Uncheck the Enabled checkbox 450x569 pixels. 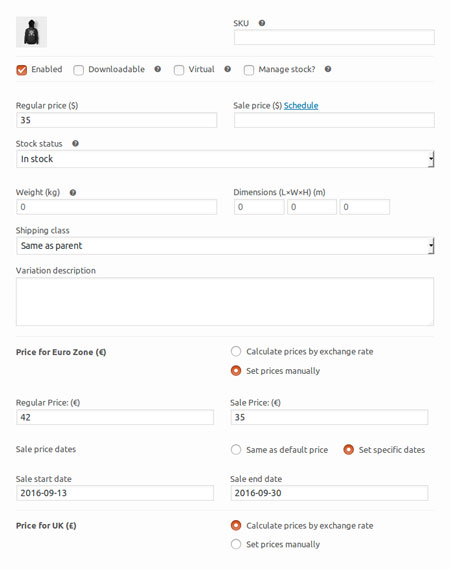22,70
